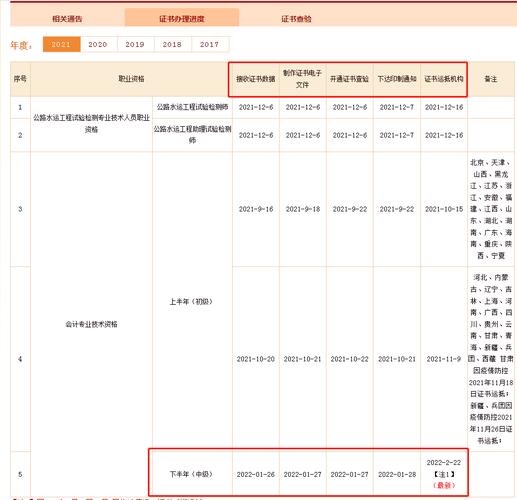
Task: Click the 会计专业技术资格 cell
Action: (x=91, y=324)
